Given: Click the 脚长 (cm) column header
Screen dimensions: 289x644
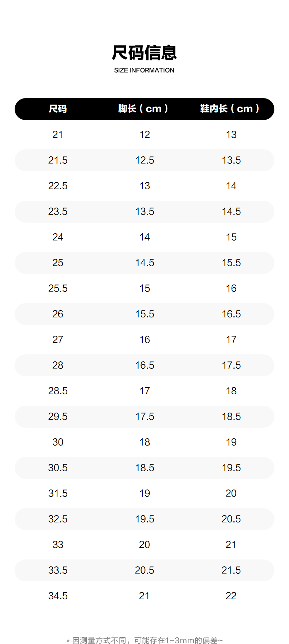Looking at the screenshot, I should [144, 109].
